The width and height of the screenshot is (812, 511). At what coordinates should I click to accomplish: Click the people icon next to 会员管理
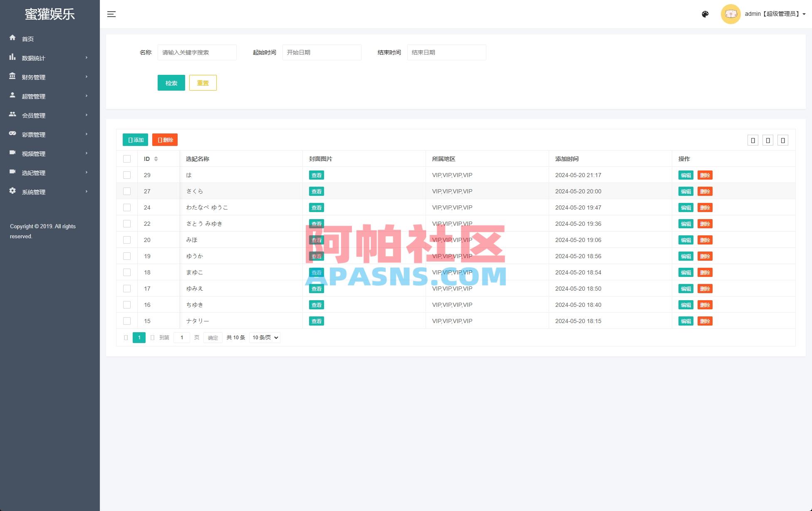click(13, 115)
